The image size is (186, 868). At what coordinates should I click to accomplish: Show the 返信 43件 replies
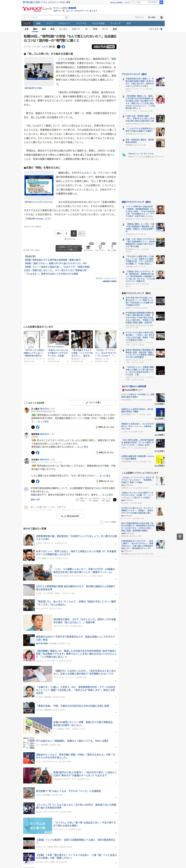tap(35, 499)
